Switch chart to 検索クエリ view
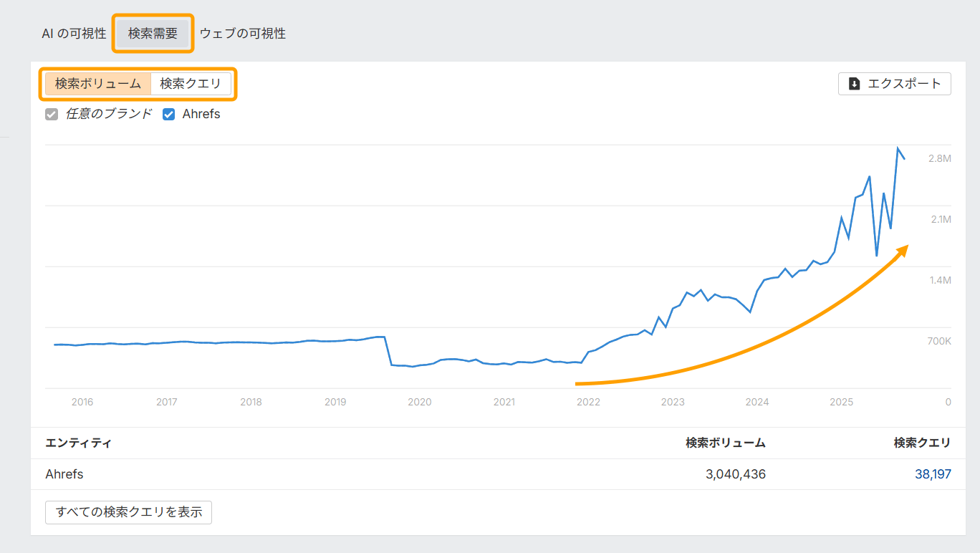Viewport: 980px width, 553px height. pos(191,84)
